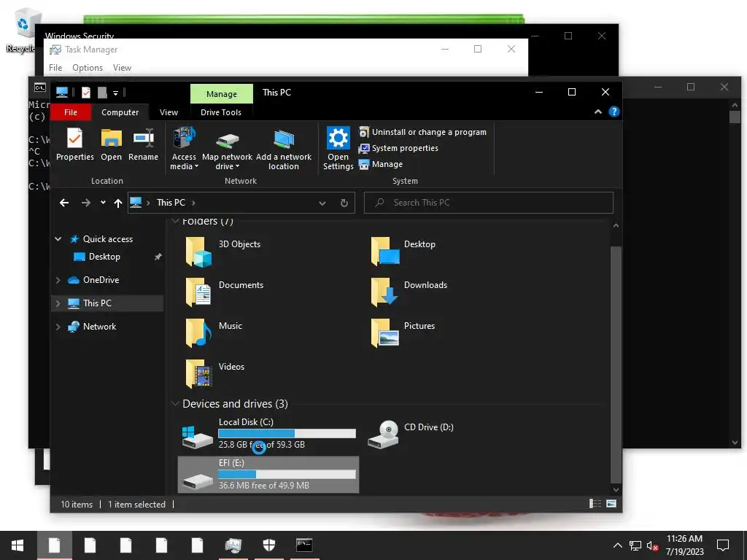The height and width of the screenshot is (560, 747).
Task: Switch to the View ribbon tab
Action: pos(169,112)
